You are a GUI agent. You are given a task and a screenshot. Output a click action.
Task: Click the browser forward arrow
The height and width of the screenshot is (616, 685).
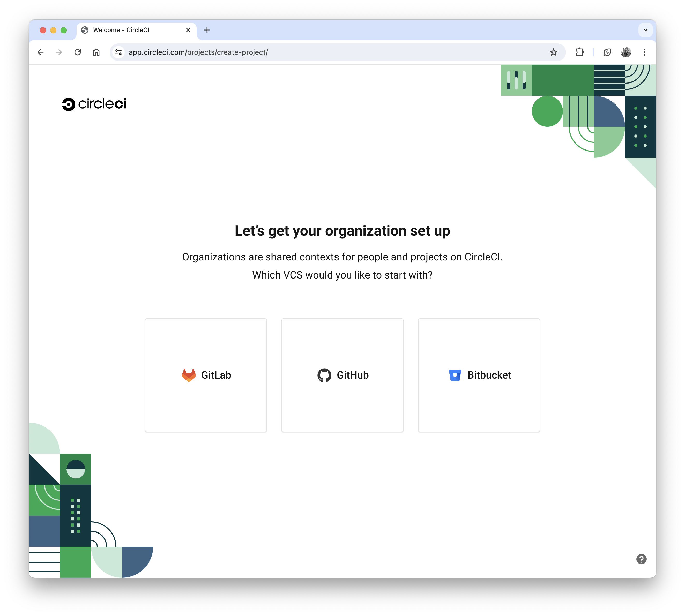tap(59, 52)
